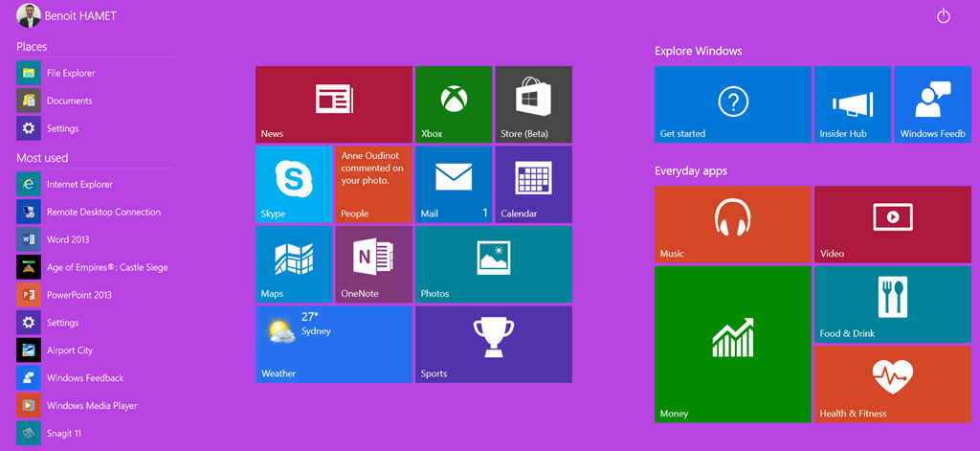Open the Get started tile
The image size is (980, 451).
[732, 103]
